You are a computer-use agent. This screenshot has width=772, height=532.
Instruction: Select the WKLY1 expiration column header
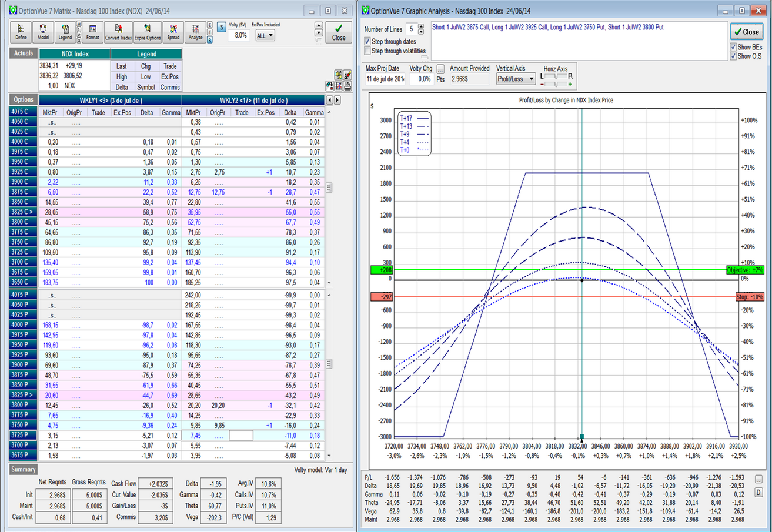pyautogui.click(x=111, y=100)
